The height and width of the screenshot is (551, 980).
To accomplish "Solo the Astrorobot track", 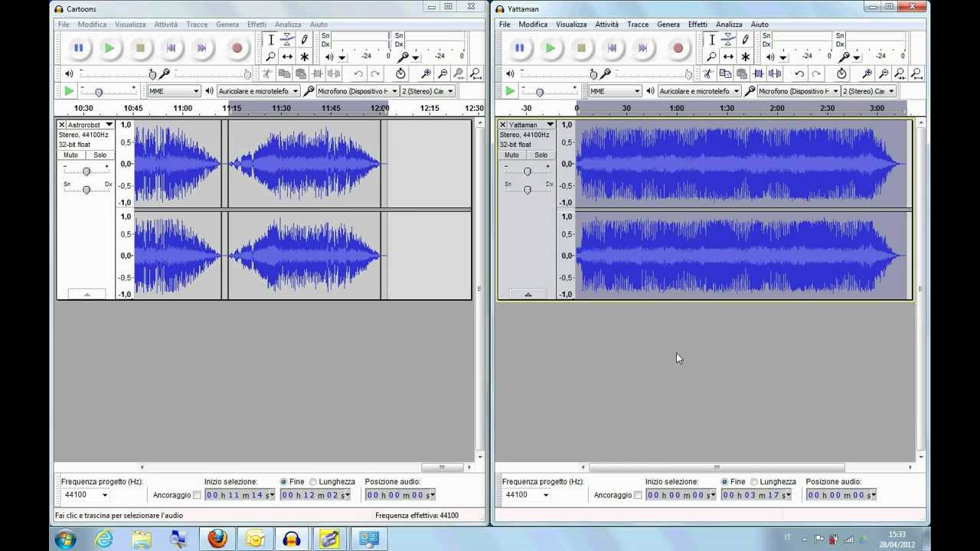I will tap(100, 155).
